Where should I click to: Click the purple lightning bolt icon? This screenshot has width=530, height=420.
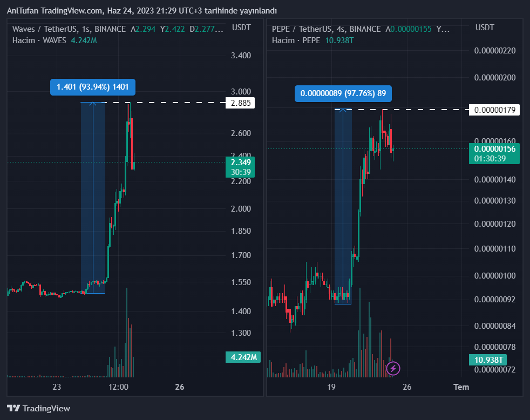[393, 369]
